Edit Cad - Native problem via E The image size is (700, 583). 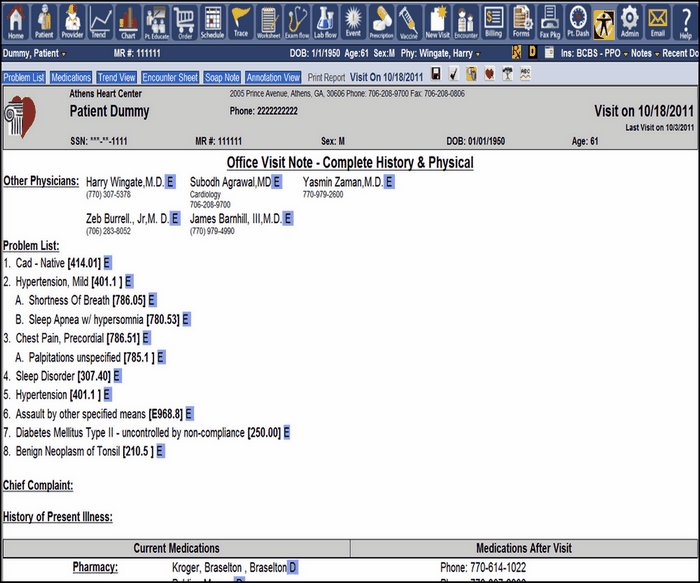[x=107, y=262]
